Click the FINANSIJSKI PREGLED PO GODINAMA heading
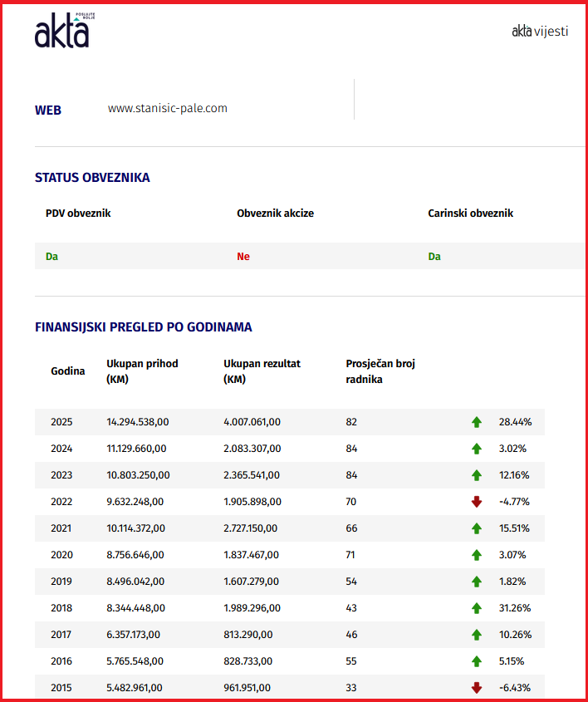 143,327
